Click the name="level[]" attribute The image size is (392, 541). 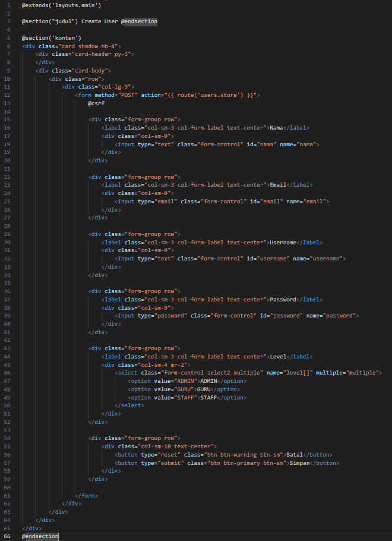290,373
